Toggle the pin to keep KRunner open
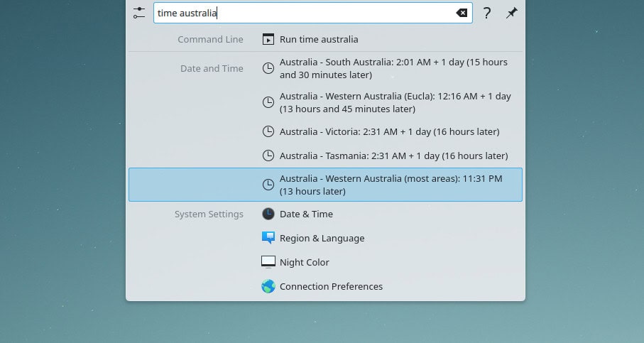This screenshot has height=343, width=644. pos(511,13)
